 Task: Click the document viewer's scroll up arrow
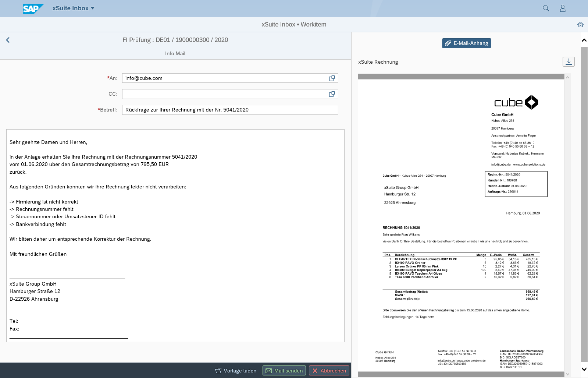point(567,77)
